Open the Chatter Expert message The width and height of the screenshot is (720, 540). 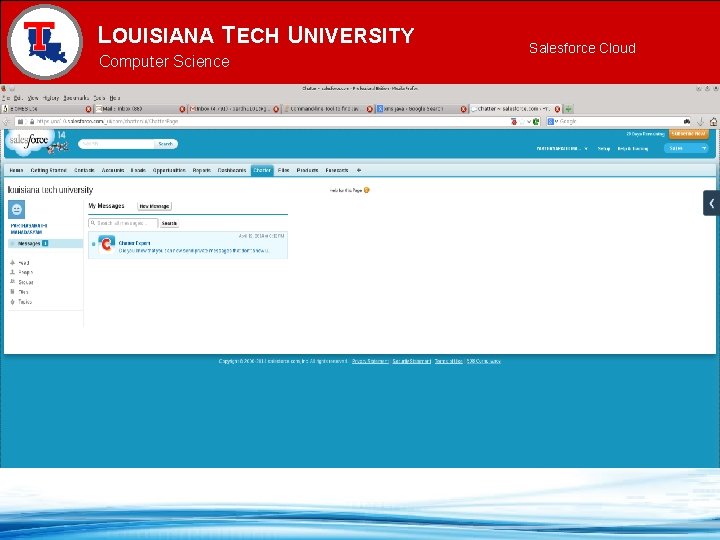click(188, 245)
